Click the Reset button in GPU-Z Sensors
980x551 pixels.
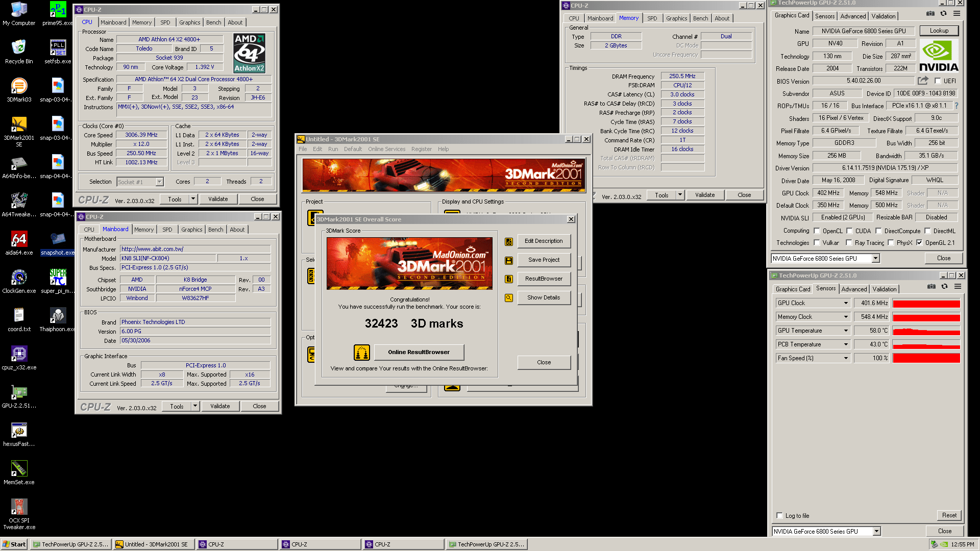pyautogui.click(x=949, y=515)
